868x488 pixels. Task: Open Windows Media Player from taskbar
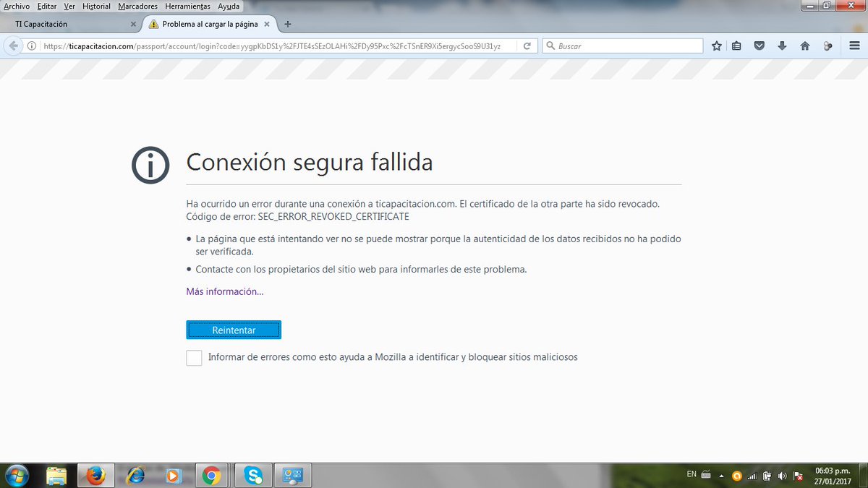[173, 476]
